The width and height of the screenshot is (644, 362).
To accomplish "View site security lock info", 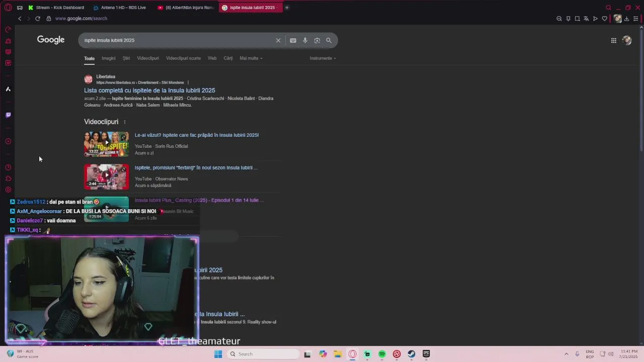I will tap(49, 19).
